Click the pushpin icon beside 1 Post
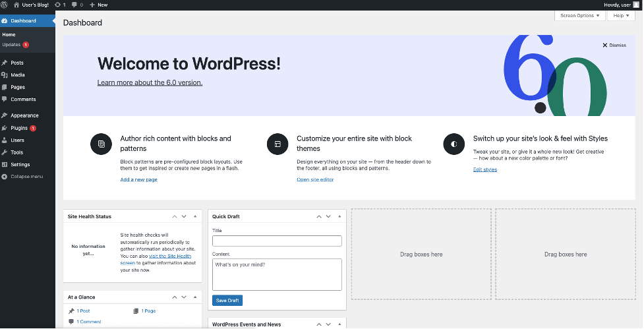644x329 pixels. pos(71,311)
